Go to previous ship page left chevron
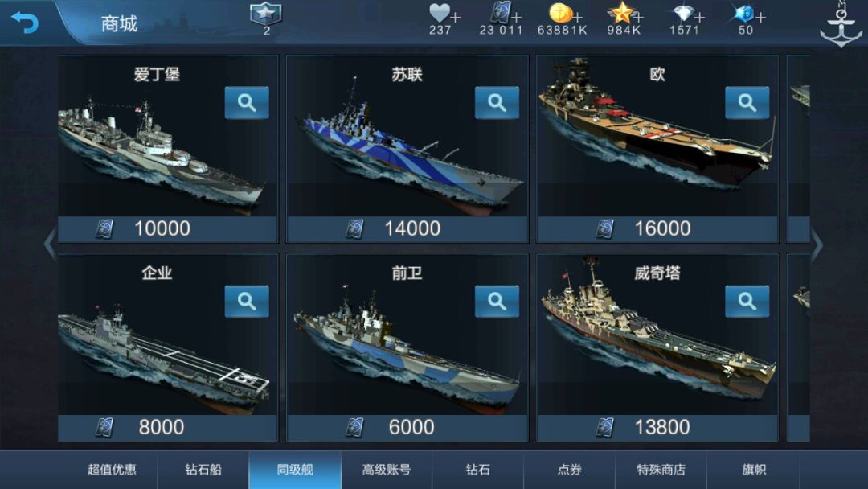Screen dimensions: 868x489 (x=50, y=244)
